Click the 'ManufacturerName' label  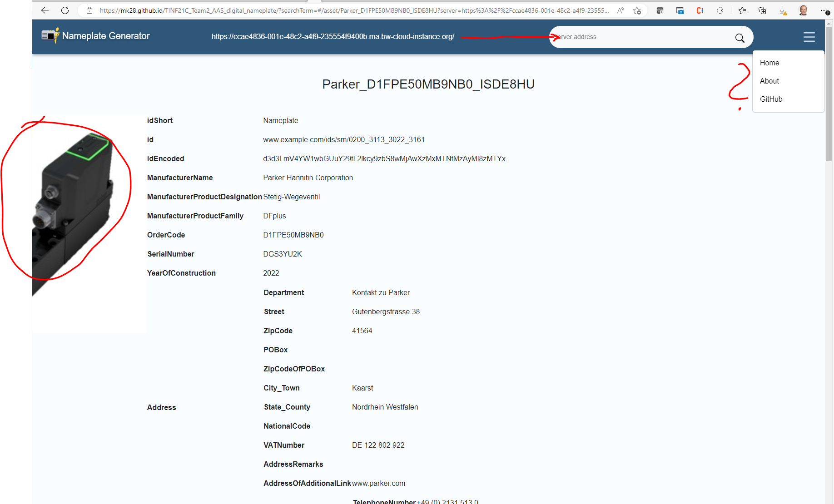coord(180,178)
